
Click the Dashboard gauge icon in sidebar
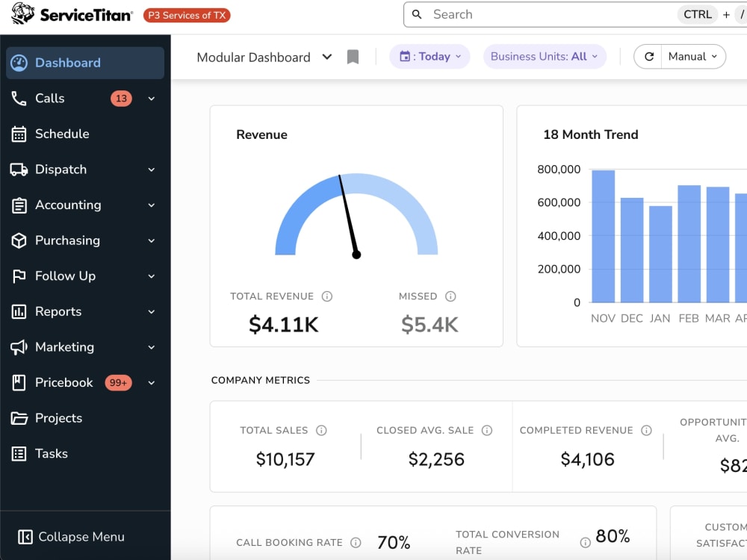click(x=19, y=63)
